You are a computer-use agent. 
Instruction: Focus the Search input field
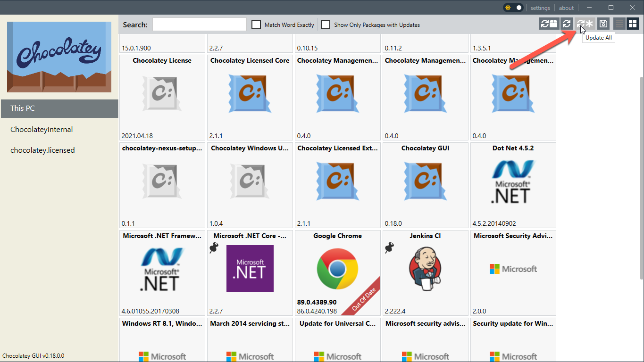(200, 25)
